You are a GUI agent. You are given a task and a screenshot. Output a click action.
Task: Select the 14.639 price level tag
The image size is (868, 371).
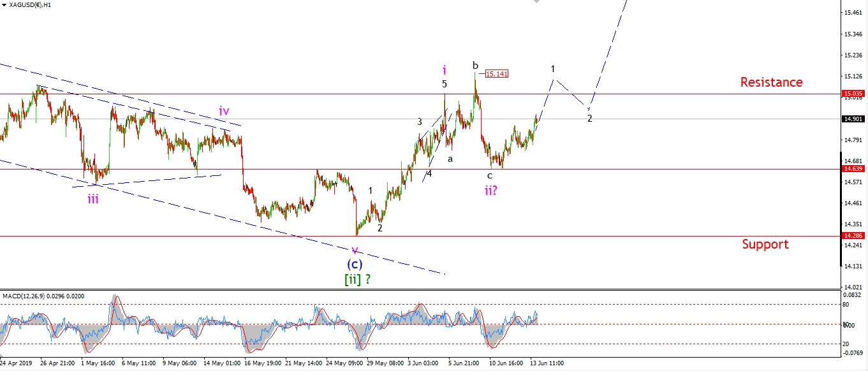coord(853,169)
